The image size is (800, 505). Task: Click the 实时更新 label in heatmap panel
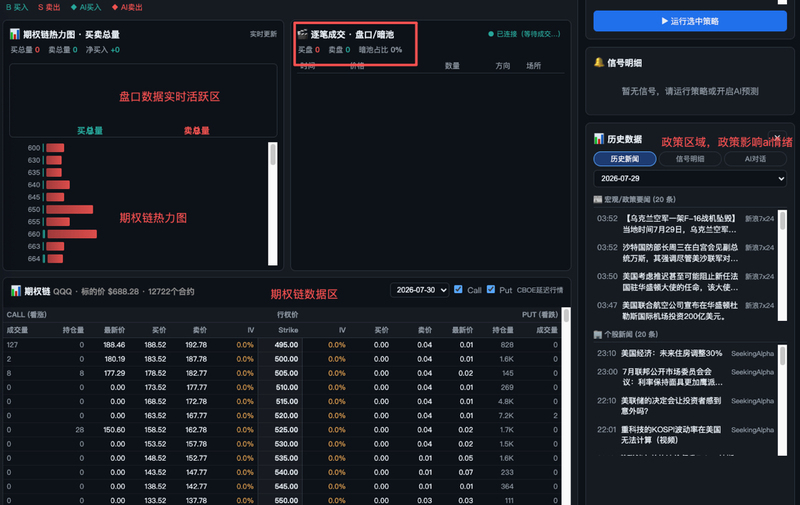click(263, 34)
